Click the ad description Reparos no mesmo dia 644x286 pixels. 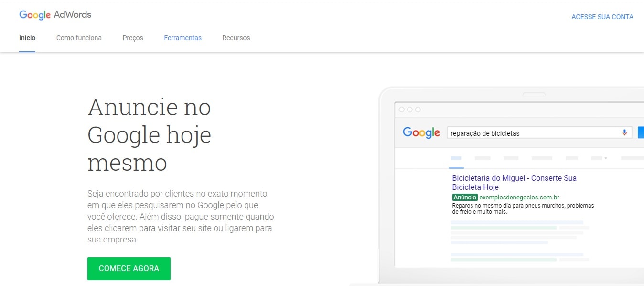(523, 209)
